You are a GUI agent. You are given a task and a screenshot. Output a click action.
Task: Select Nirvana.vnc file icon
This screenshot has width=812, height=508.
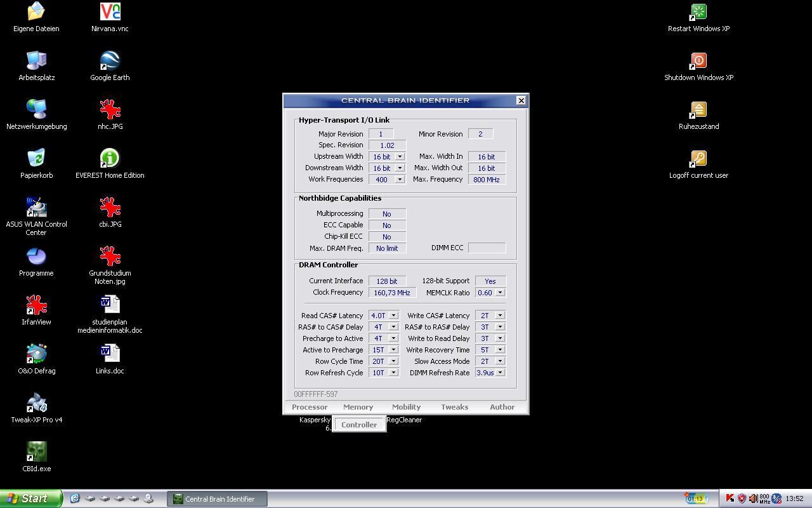click(x=110, y=17)
